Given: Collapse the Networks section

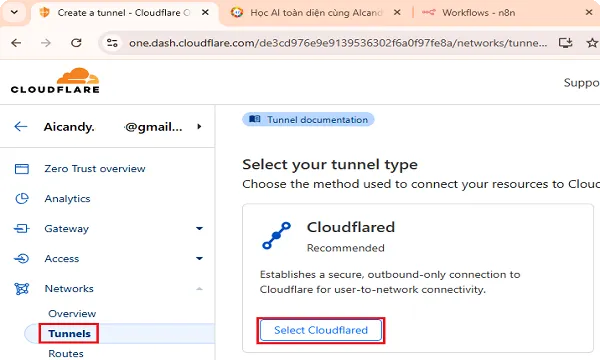Looking at the screenshot, I should pos(199,288).
